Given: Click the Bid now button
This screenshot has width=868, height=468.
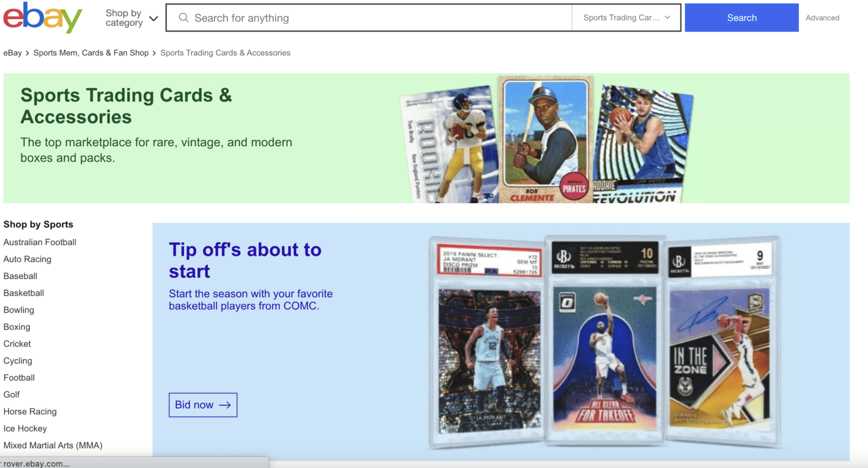Looking at the screenshot, I should (203, 405).
